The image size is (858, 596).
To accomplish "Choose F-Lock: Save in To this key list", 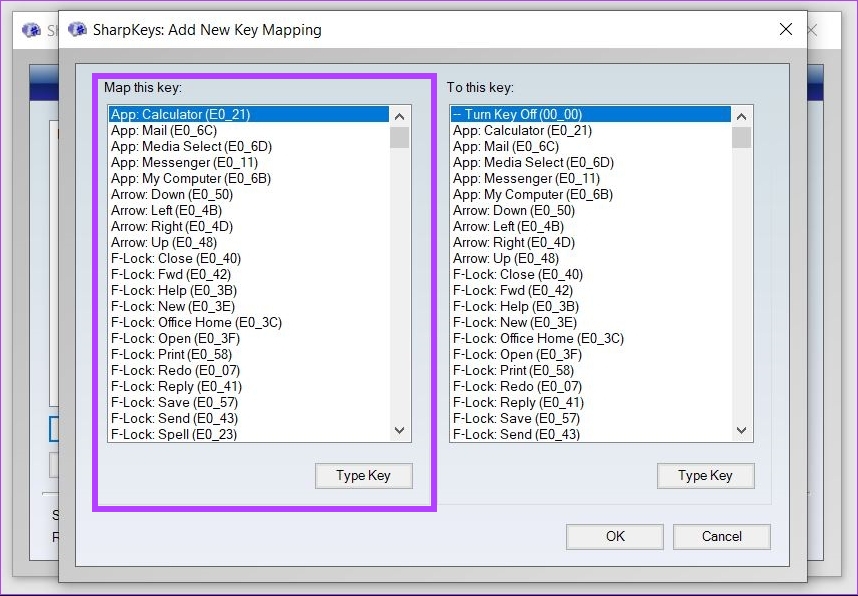I will pyautogui.click(x=591, y=418).
